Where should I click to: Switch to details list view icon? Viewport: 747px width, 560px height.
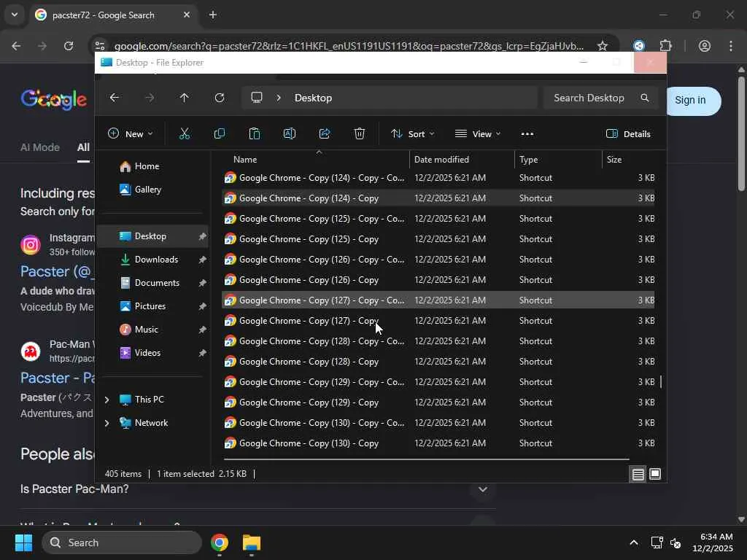tap(638, 474)
